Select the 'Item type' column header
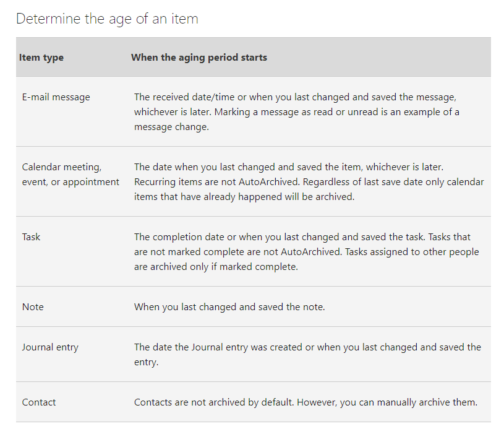Screen dimensions: 504x434 pos(41,57)
